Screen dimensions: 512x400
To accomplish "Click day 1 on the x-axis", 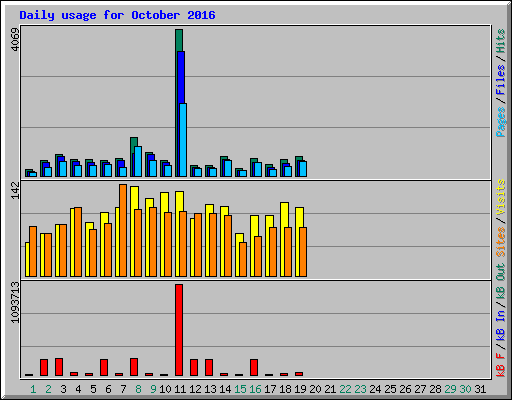I will pos(33,389).
